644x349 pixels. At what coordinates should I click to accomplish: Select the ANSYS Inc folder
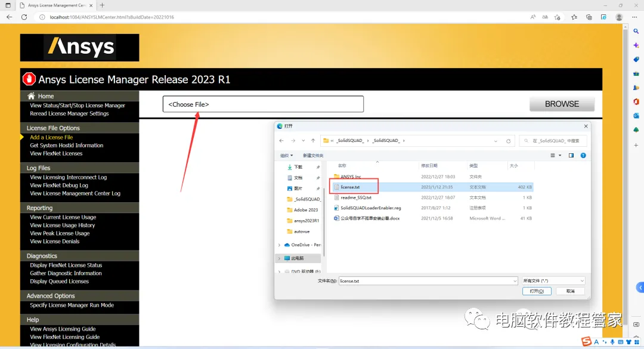351,177
